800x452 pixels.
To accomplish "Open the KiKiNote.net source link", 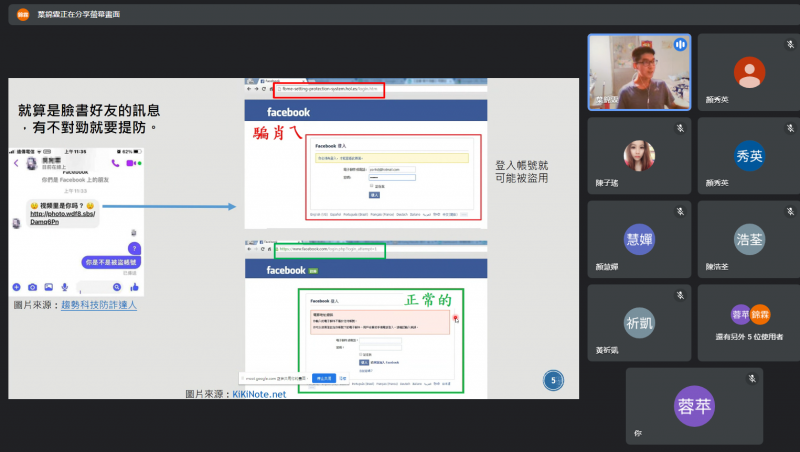I will click(259, 394).
